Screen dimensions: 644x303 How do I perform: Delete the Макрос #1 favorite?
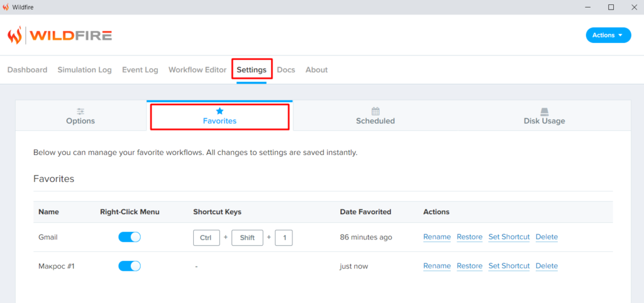point(547,266)
